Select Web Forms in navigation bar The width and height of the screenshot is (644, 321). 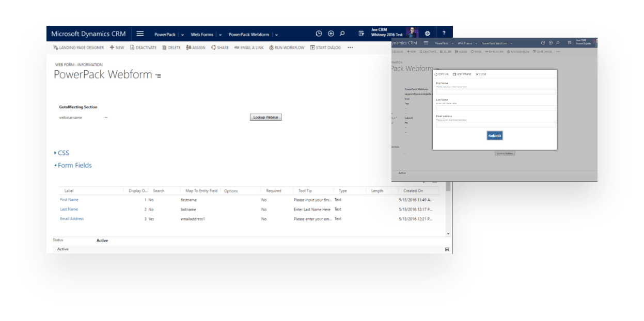(x=202, y=35)
